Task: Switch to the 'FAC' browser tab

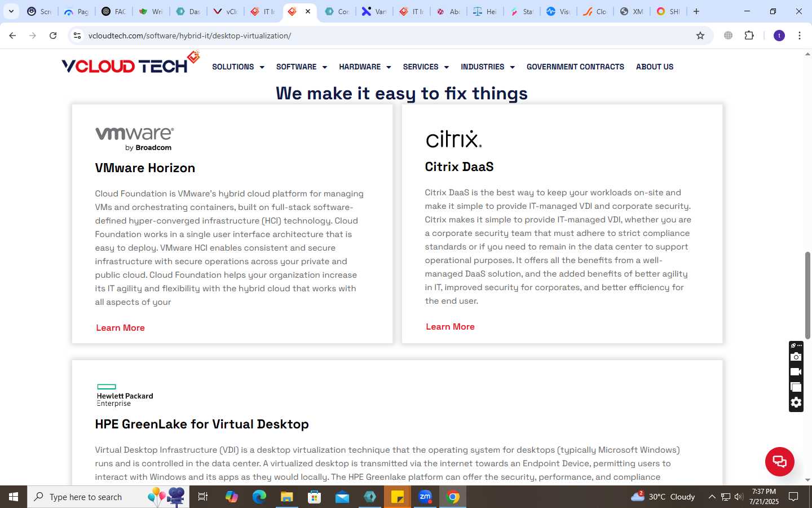Action: coord(114,11)
